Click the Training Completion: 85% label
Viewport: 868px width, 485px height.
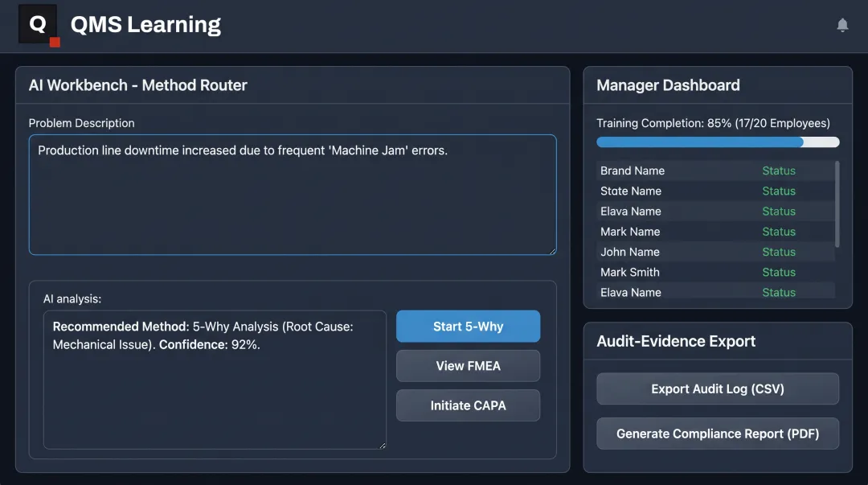pyautogui.click(x=714, y=123)
